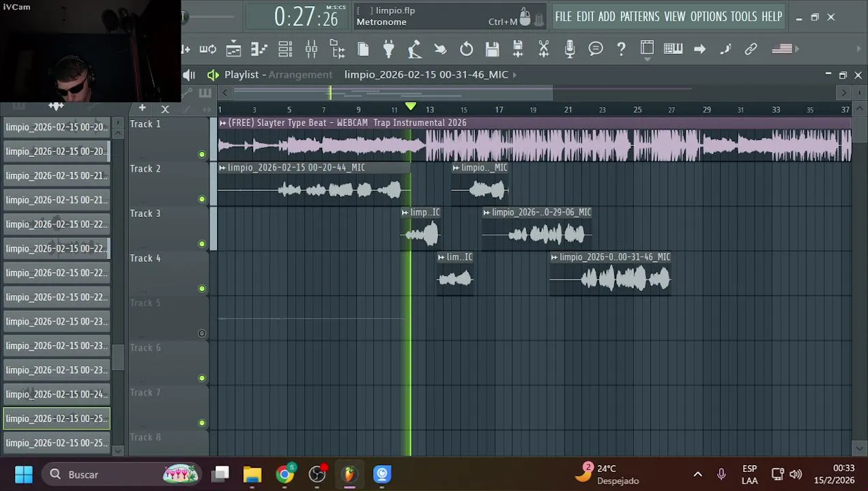Open FL Studio from the taskbar
868x491 pixels.
pos(349,475)
